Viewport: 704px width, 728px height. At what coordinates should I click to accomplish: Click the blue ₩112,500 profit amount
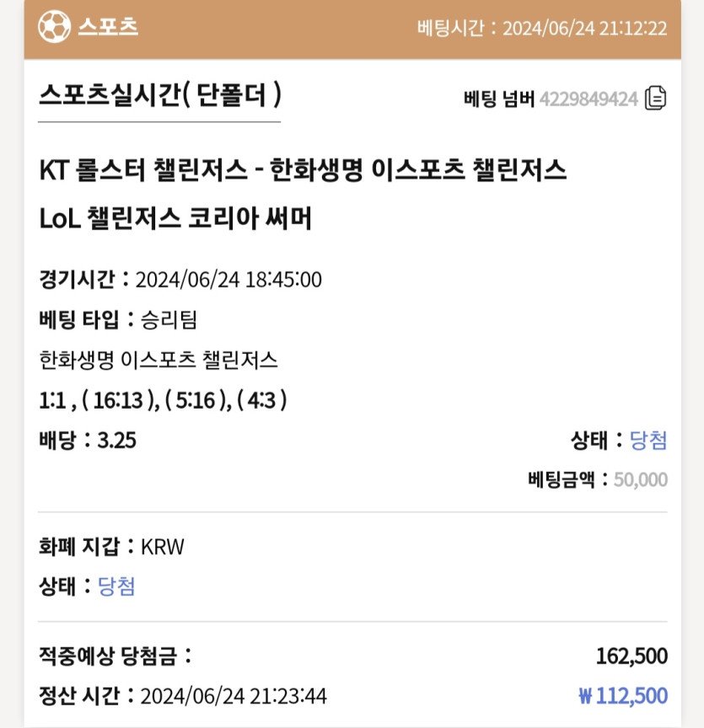[x=623, y=695]
